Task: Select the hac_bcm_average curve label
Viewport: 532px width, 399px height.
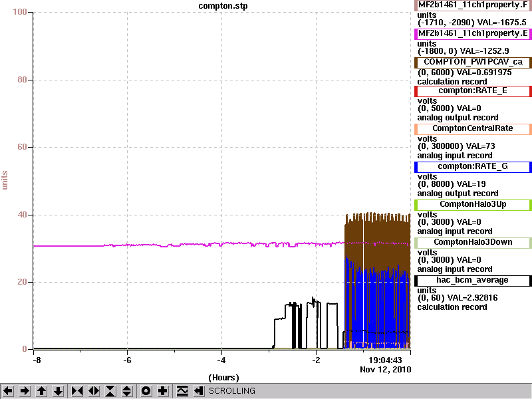Action: pyautogui.click(x=473, y=281)
